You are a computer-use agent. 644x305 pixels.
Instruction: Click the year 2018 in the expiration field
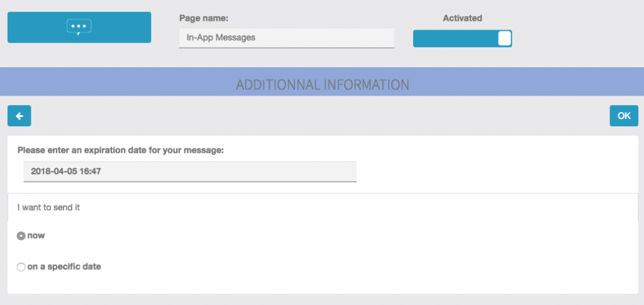pos(40,170)
